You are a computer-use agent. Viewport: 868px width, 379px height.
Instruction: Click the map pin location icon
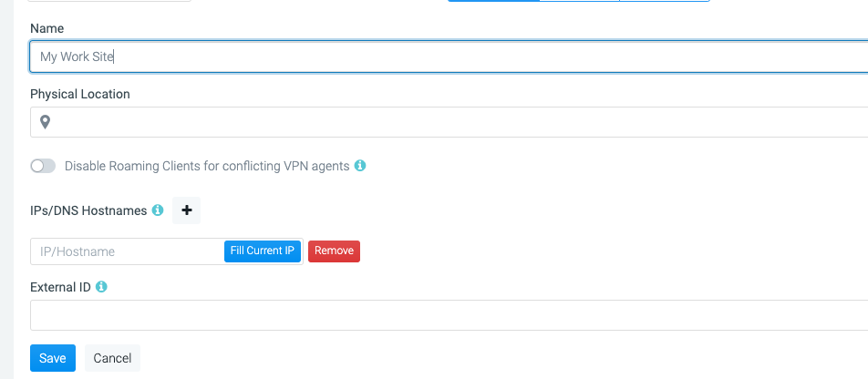click(45, 122)
